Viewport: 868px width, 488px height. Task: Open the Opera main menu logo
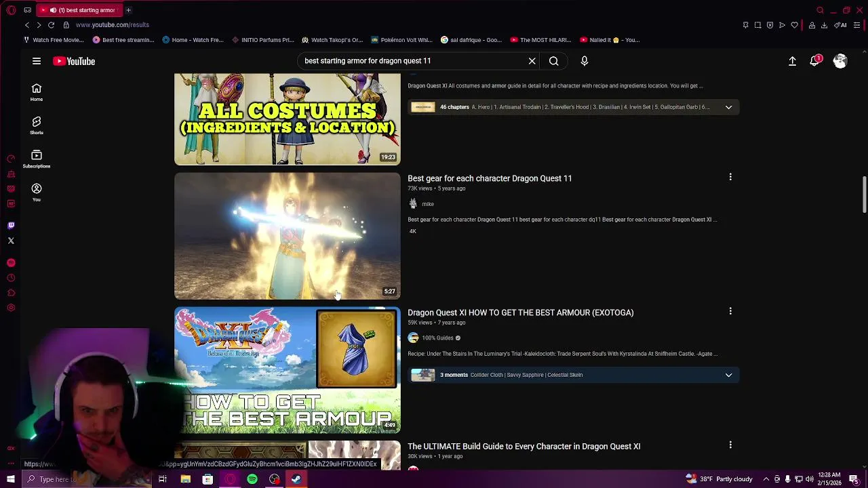pyautogui.click(x=11, y=10)
